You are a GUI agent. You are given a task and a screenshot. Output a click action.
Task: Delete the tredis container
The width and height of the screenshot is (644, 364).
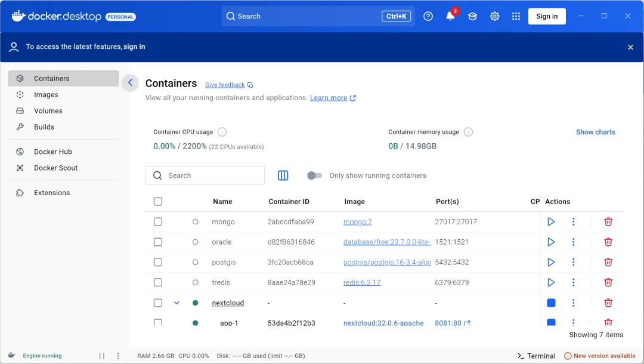pyautogui.click(x=608, y=282)
